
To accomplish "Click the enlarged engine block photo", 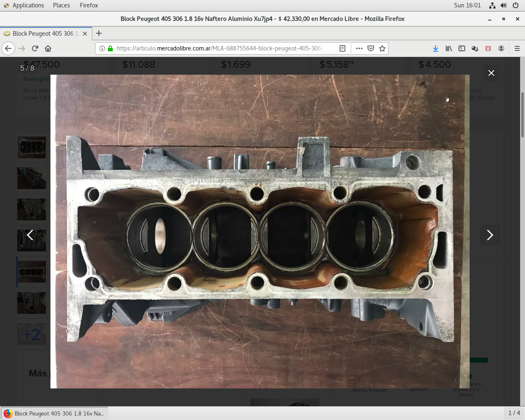I will coord(260,231).
